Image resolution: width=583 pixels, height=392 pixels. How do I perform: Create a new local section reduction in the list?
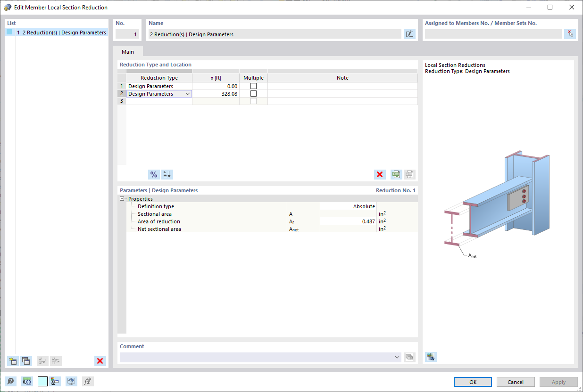(12, 361)
